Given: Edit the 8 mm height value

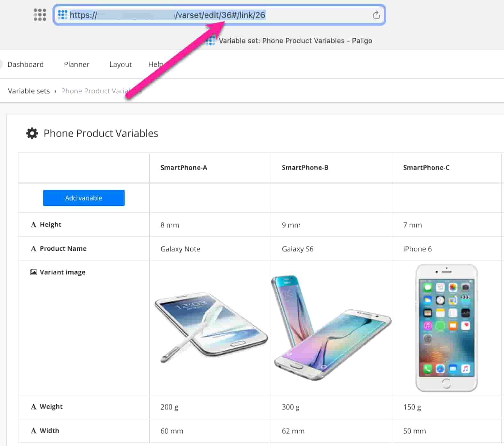Looking at the screenshot, I should pyautogui.click(x=170, y=225).
